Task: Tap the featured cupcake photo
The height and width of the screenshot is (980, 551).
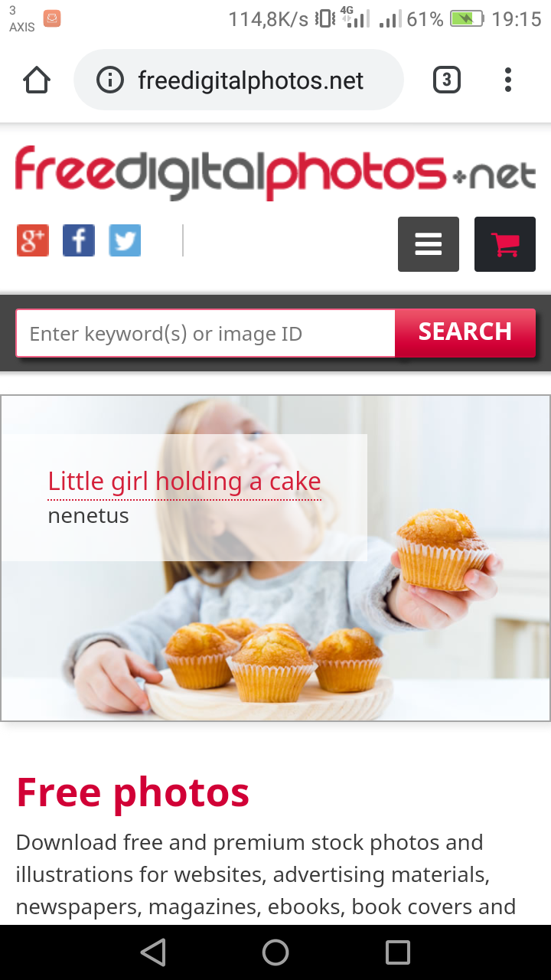Action: (x=275, y=558)
